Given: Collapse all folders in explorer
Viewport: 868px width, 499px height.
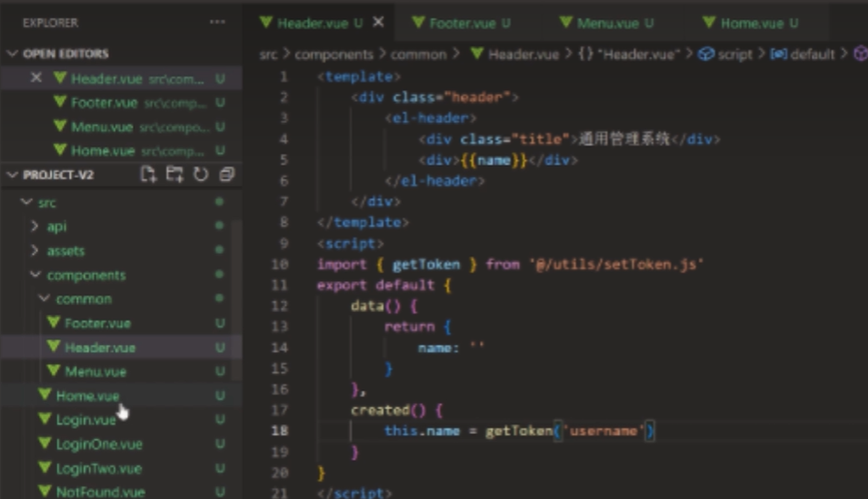Looking at the screenshot, I should pos(227,174).
